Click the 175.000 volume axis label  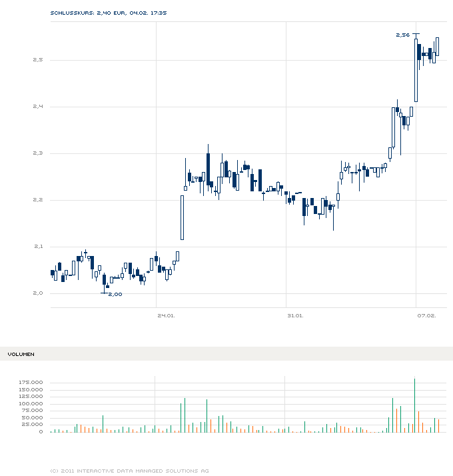coord(32,383)
